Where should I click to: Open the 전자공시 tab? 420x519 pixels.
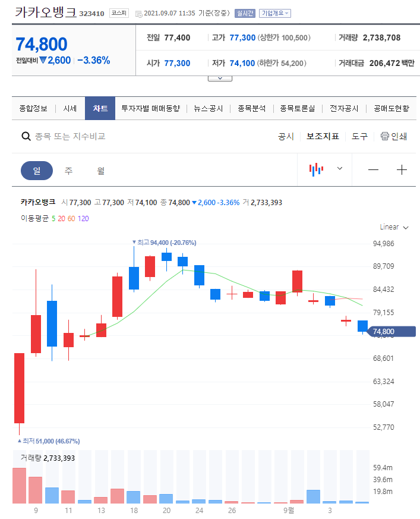(x=344, y=108)
